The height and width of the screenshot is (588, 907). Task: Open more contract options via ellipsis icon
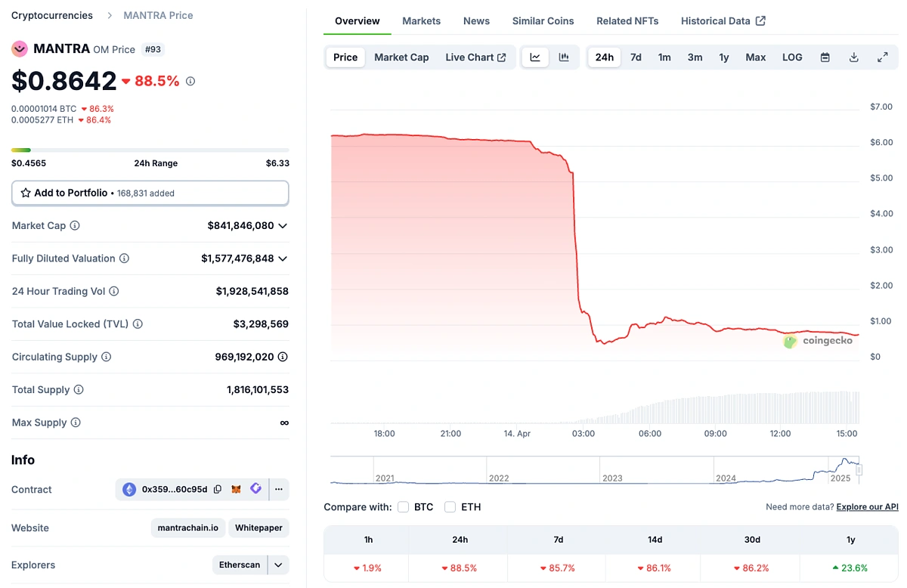[x=278, y=490]
